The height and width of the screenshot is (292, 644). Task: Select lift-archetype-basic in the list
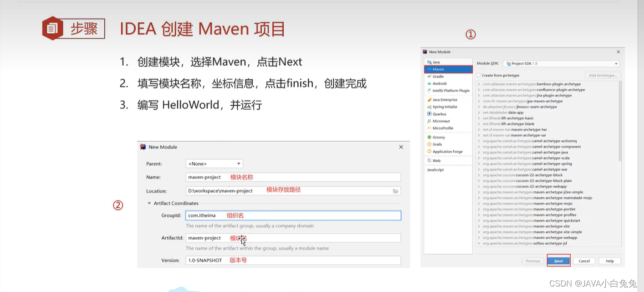[x=508, y=118]
